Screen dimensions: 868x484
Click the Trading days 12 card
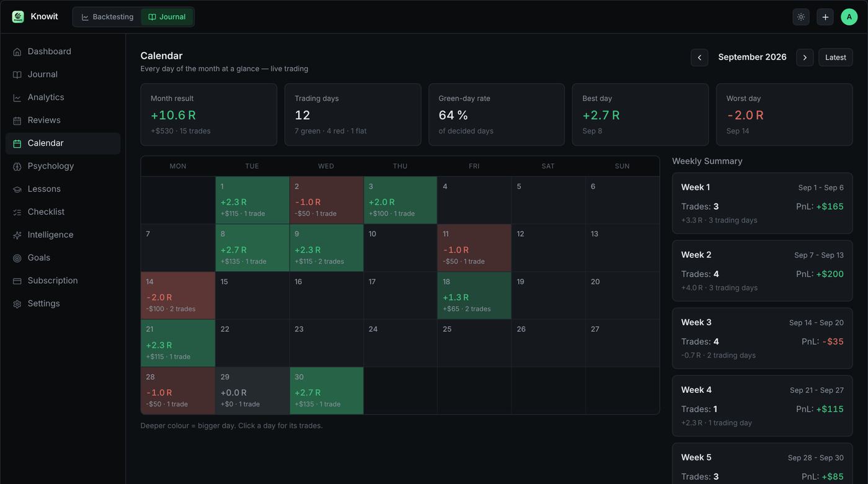pyautogui.click(x=353, y=115)
